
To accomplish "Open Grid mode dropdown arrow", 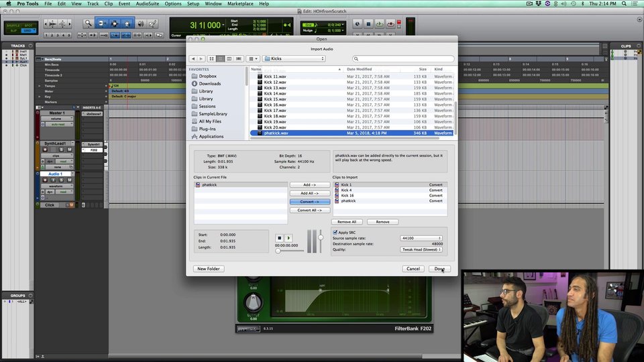I will point(34,31).
